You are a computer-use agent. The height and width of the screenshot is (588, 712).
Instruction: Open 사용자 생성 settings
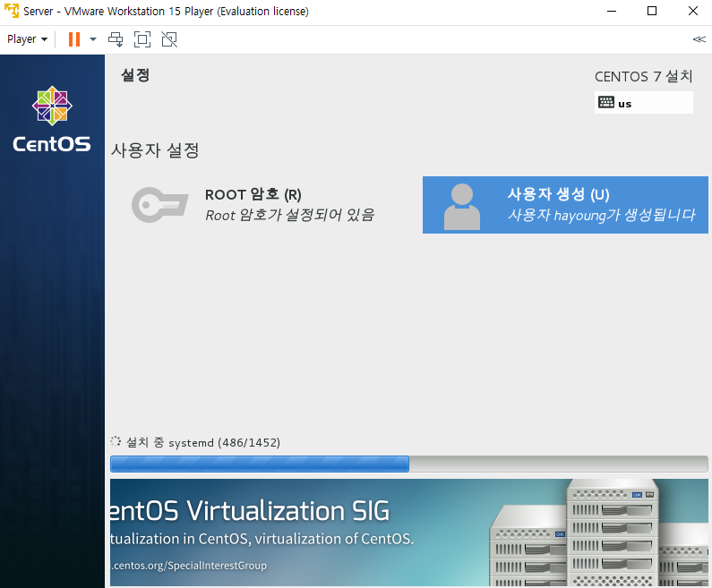coord(565,205)
